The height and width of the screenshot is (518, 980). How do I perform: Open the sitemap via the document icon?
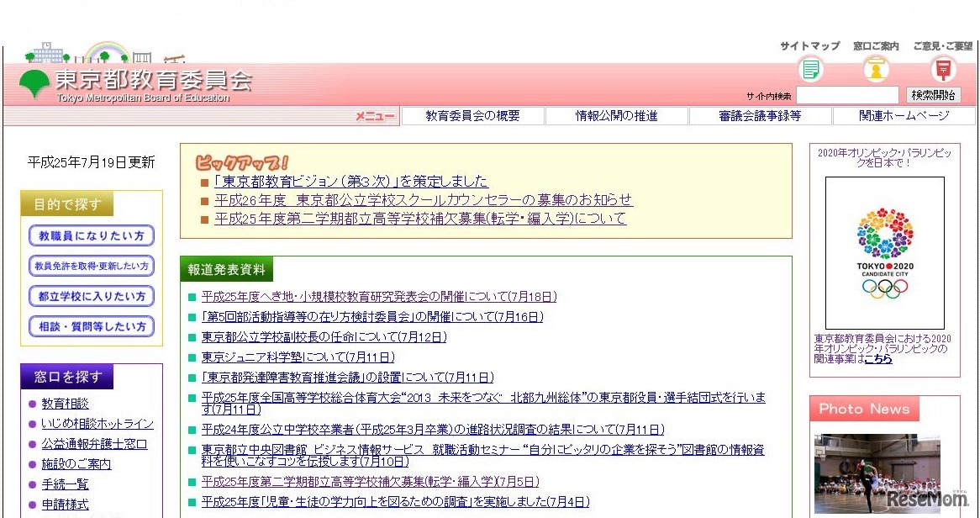coord(809,70)
